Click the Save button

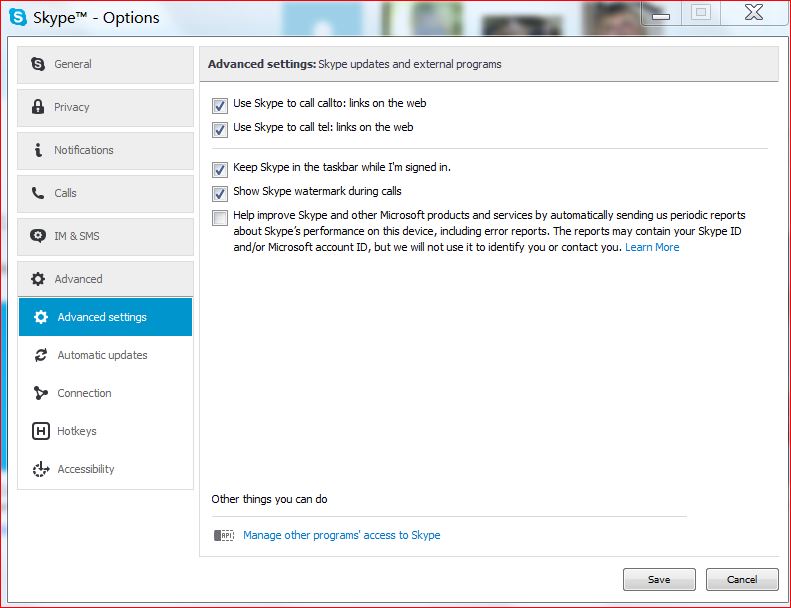tap(659, 579)
